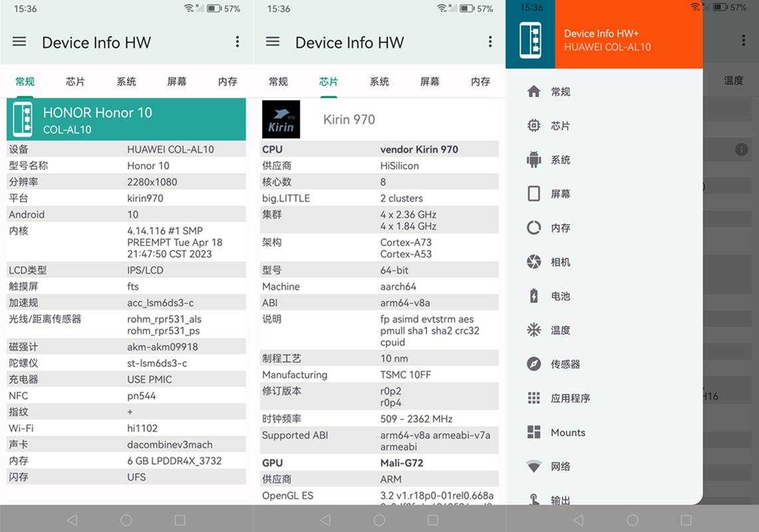Select the 温度 tab at top right
This screenshot has width=759, height=532.
click(733, 80)
